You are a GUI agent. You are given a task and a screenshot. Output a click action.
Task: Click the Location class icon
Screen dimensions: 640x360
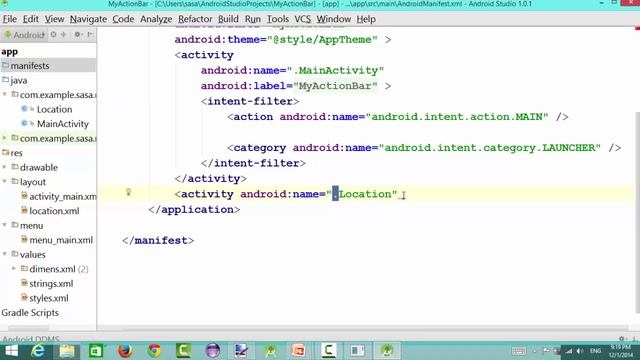click(24, 109)
